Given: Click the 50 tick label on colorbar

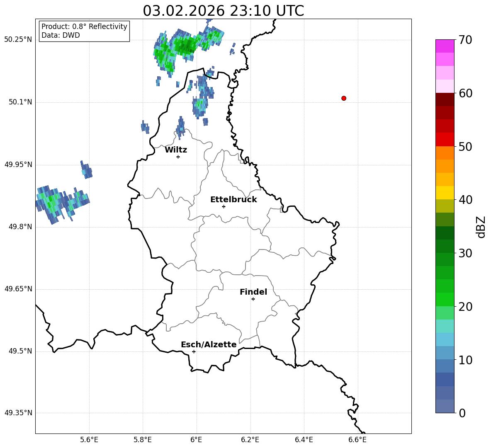Looking at the screenshot, I should point(465,146).
